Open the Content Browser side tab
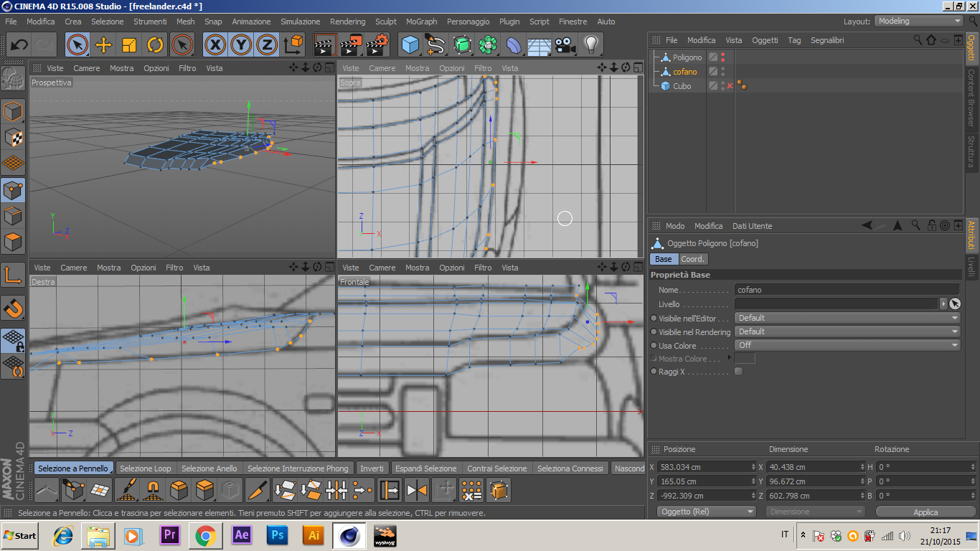 (x=971, y=98)
